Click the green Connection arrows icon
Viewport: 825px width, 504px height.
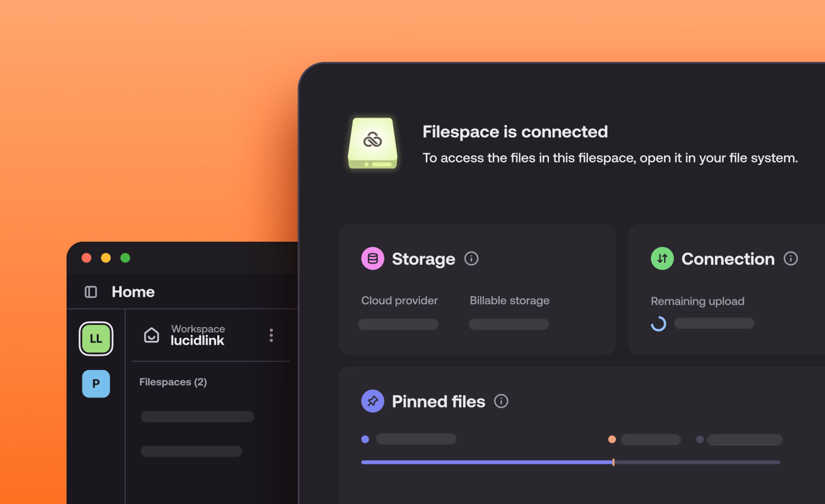(662, 258)
